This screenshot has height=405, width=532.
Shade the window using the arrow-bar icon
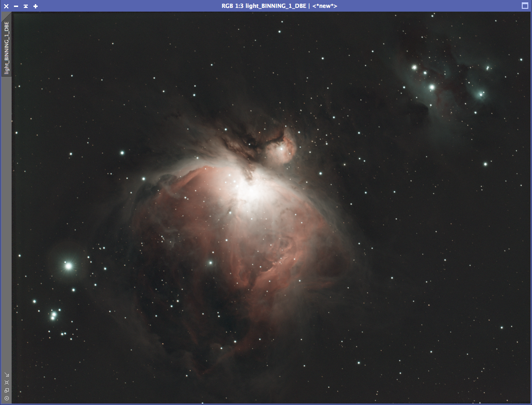pos(26,6)
